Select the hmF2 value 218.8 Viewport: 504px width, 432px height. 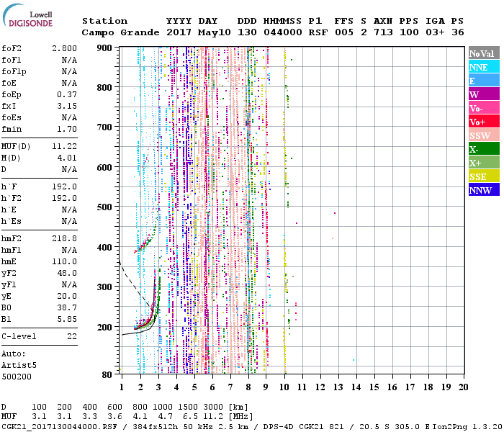tap(64, 238)
